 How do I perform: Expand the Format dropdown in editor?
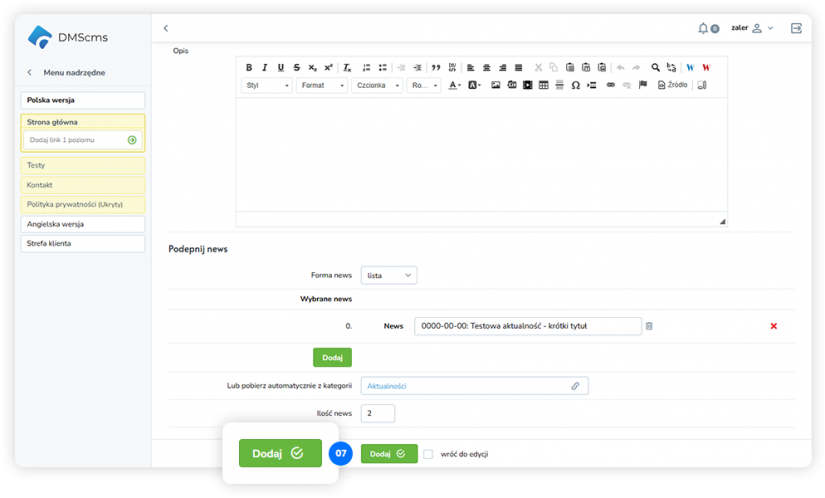(322, 85)
